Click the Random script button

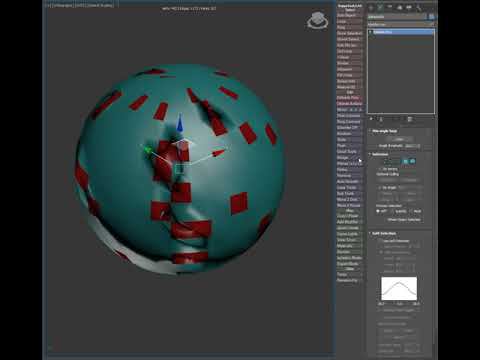click(x=349, y=134)
